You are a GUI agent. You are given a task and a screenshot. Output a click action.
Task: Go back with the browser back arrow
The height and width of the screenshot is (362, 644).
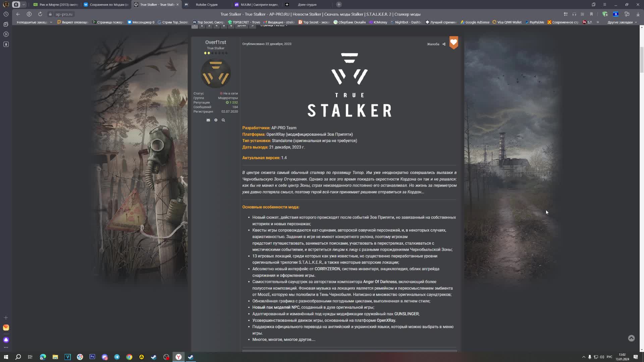pos(18,14)
